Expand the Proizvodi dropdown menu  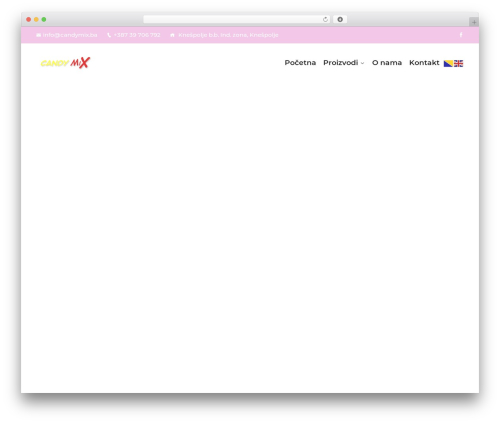[343, 63]
